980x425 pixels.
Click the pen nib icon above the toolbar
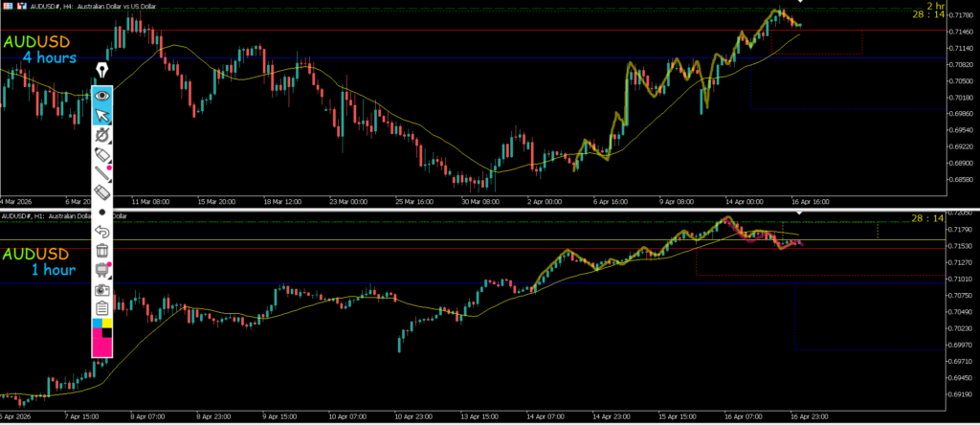pos(102,72)
